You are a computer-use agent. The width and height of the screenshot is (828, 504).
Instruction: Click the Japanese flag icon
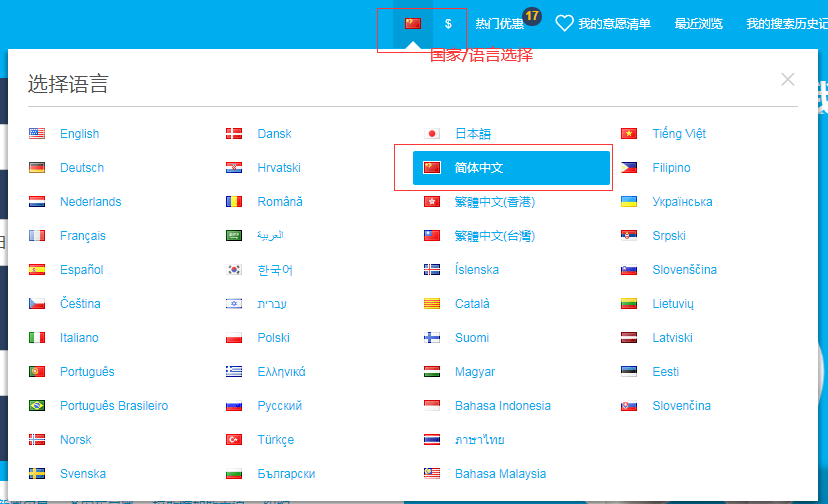pos(433,134)
